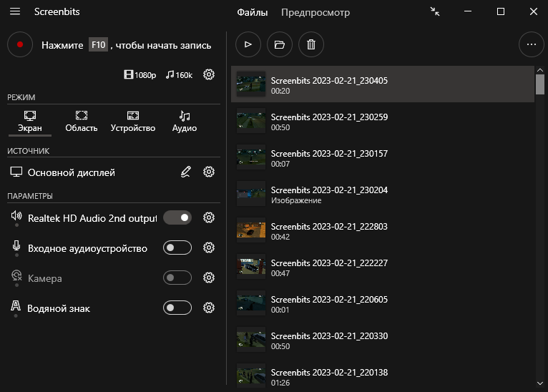This screenshot has width=548, height=392.
Task: Open Водяной знак settings gear
Action: click(x=209, y=308)
